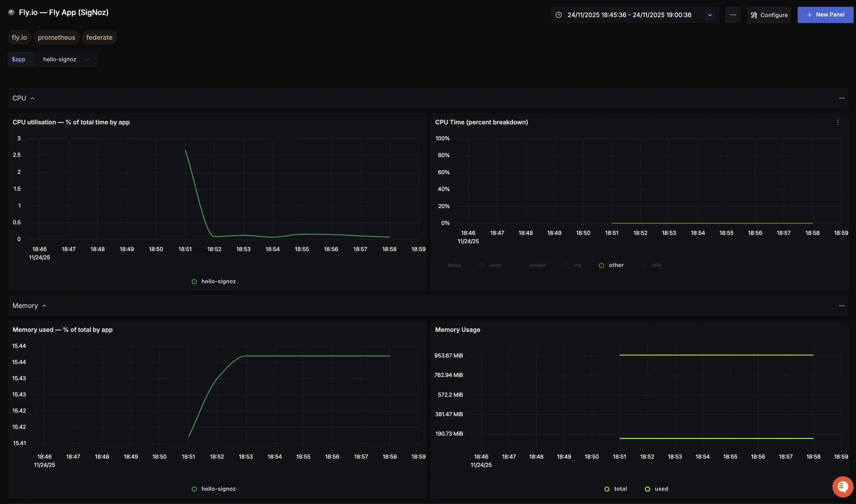Click the Memory Usage panel title
This screenshot has height=504, width=856.
pyautogui.click(x=457, y=330)
